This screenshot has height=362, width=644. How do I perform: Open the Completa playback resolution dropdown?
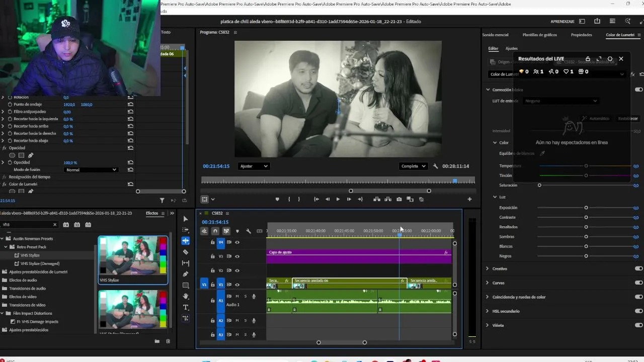pos(413,166)
